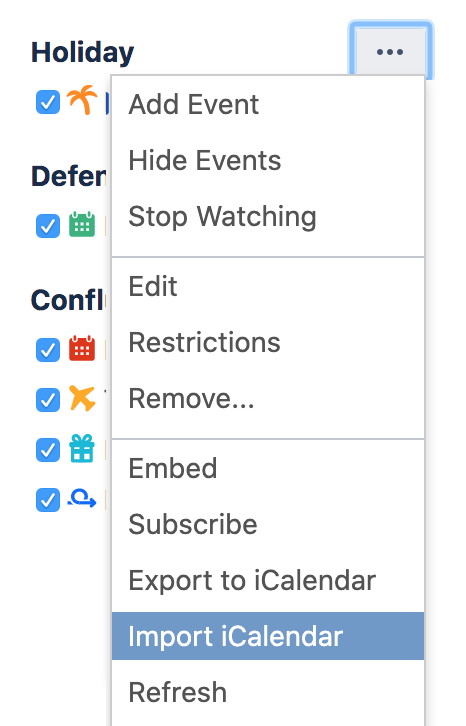Click the green calendar icon
466x726 pixels.
[x=82, y=225]
